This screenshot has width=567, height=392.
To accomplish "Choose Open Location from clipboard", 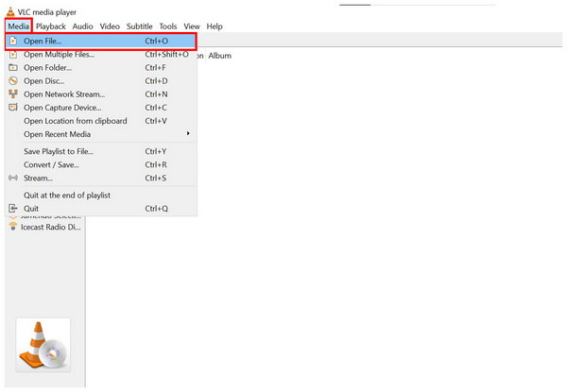I will coord(101,121).
